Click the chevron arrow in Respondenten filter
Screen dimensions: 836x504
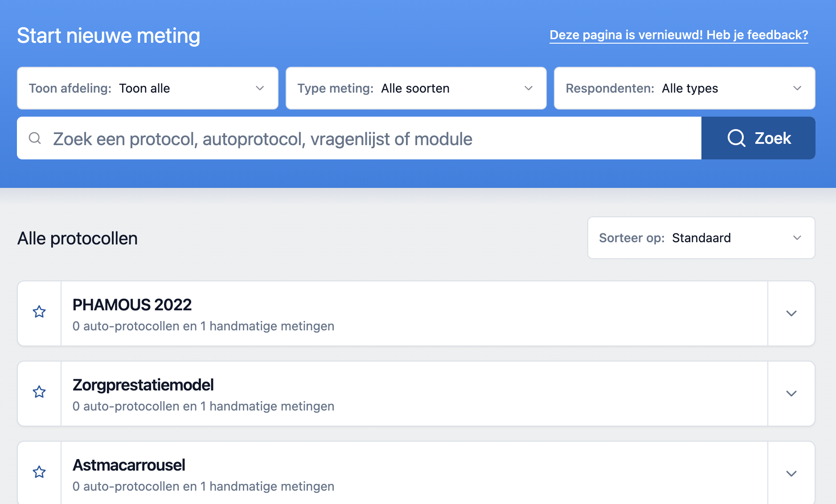(x=797, y=88)
